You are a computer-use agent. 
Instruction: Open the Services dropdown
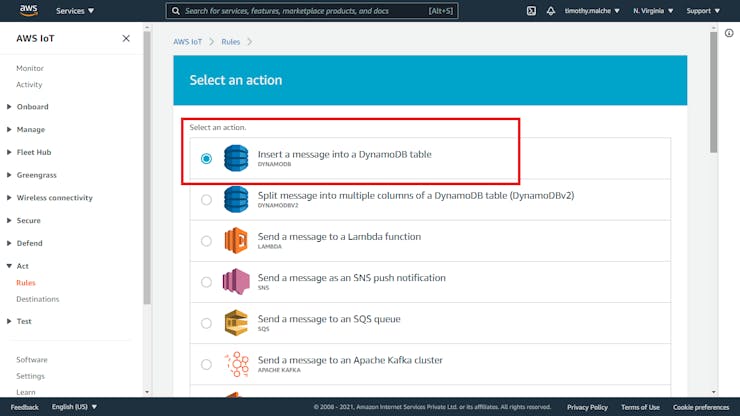click(x=75, y=11)
